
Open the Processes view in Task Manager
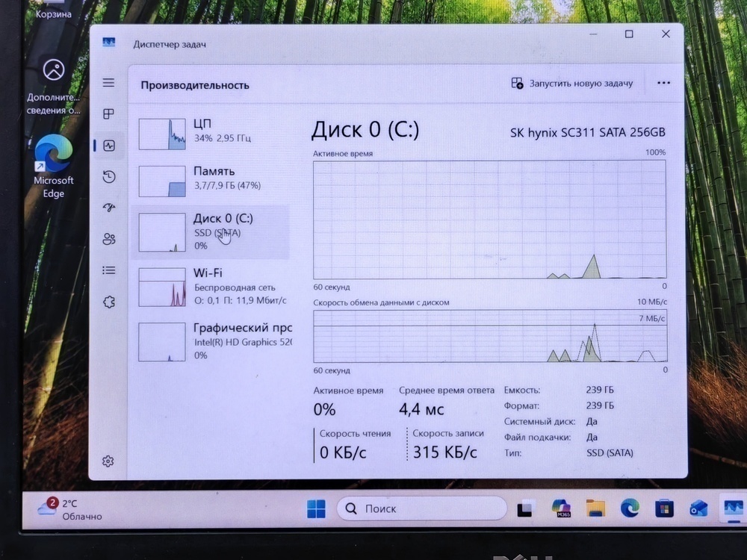tap(108, 114)
